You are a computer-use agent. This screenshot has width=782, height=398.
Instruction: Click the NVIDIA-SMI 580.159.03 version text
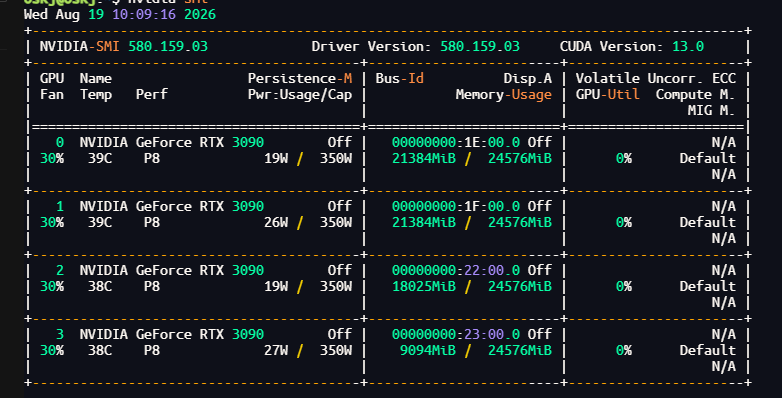[x=124, y=46]
